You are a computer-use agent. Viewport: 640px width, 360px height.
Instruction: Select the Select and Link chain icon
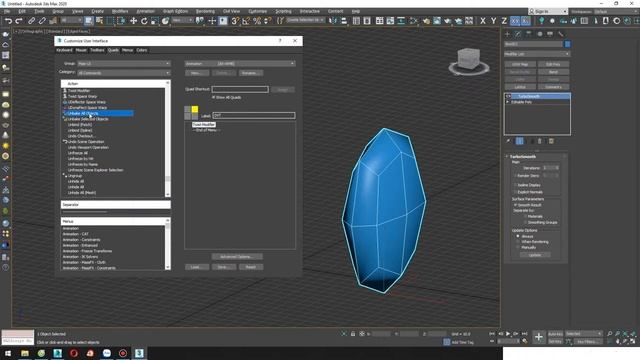pos(31,21)
